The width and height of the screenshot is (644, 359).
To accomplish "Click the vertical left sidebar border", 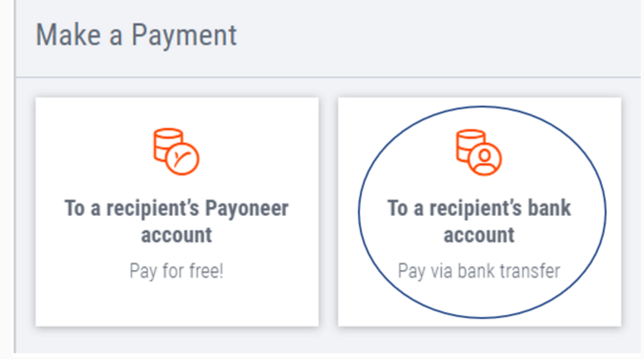I will click(x=15, y=177).
